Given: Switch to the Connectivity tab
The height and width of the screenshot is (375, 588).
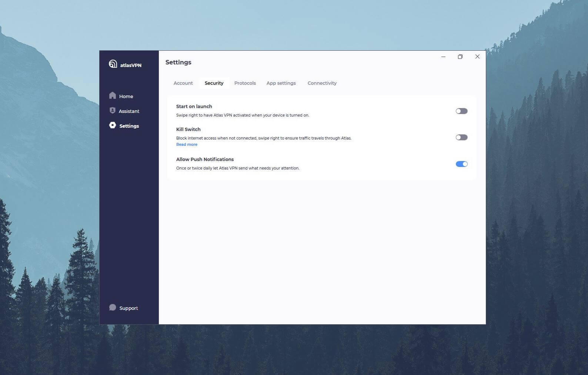Looking at the screenshot, I should (x=322, y=83).
